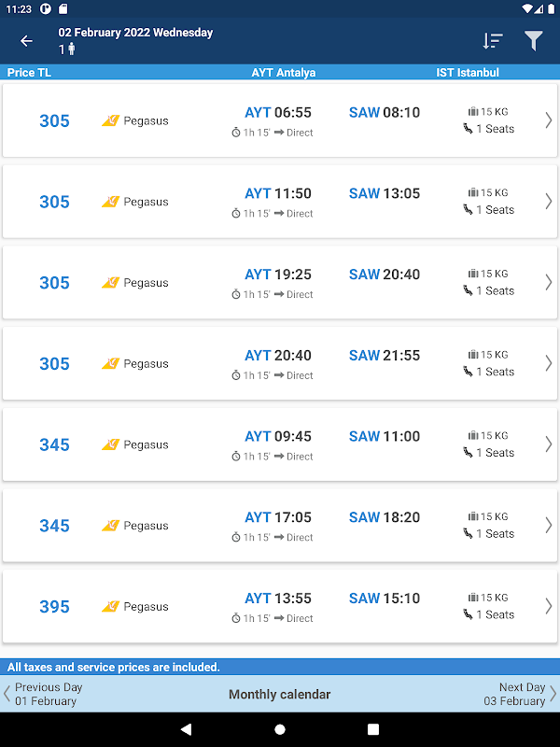Viewport: 560px width, 747px height.
Task: Tap the clock duration icon on the 20:40 flight
Action: (236, 375)
